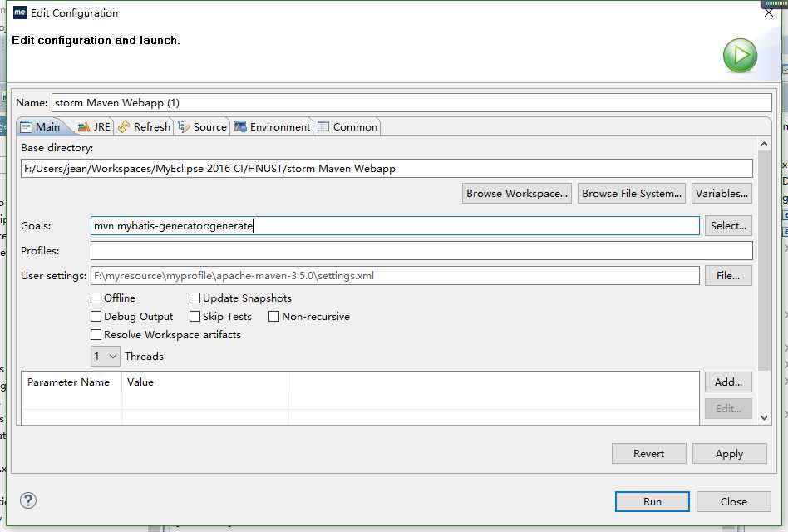Click Browse Workspace button
This screenshot has height=532, width=788.
[517, 194]
